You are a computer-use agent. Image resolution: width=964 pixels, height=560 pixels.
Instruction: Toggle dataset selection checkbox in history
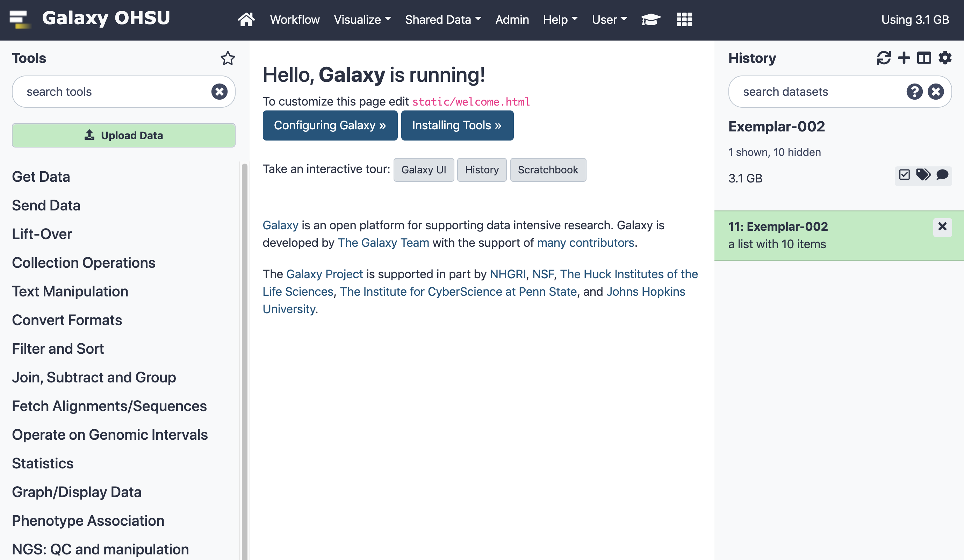(x=904, y=175)
